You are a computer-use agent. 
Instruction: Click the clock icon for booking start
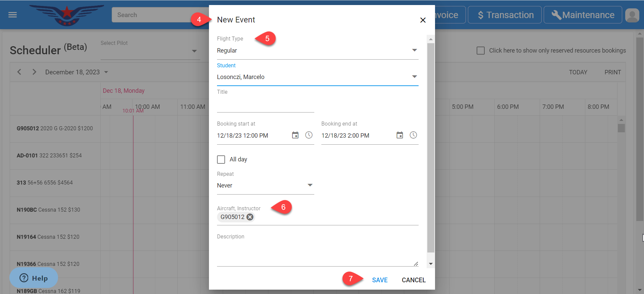pos(309,135)
